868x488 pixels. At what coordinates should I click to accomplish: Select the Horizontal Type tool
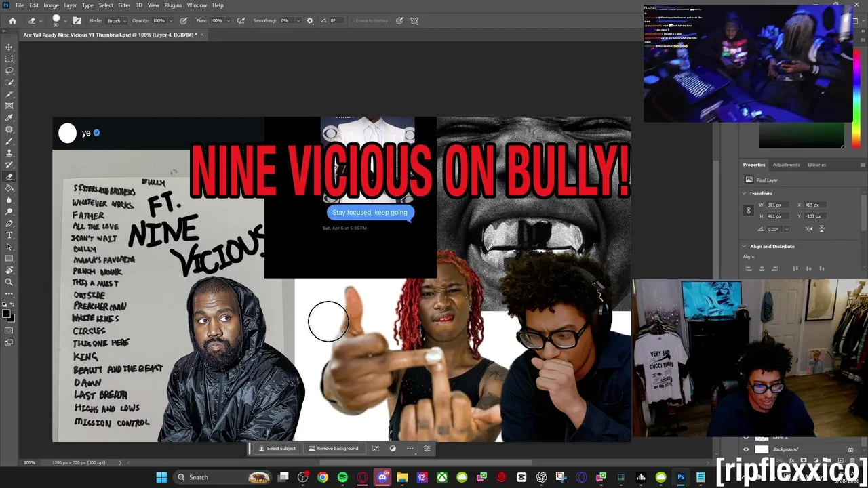(9, 235)
